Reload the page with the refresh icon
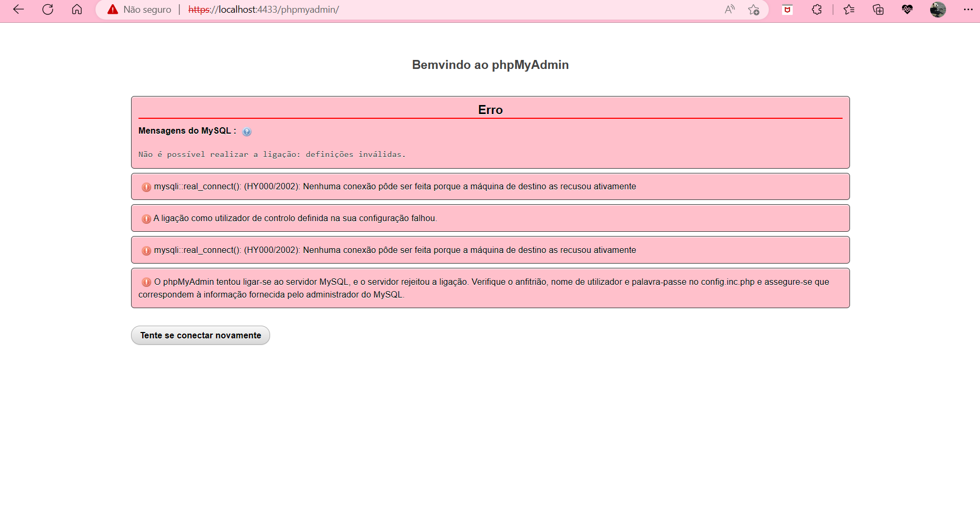 pyautogui.click(x=48, y=10)
